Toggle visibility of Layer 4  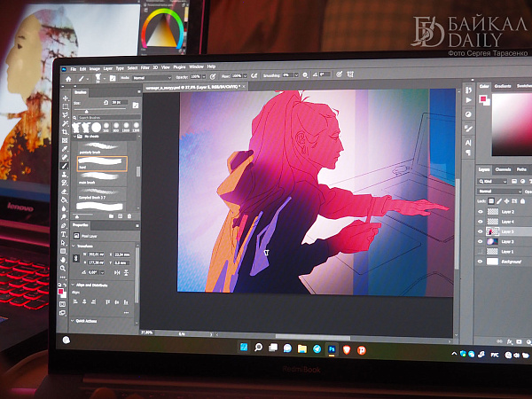click(481, 222)
